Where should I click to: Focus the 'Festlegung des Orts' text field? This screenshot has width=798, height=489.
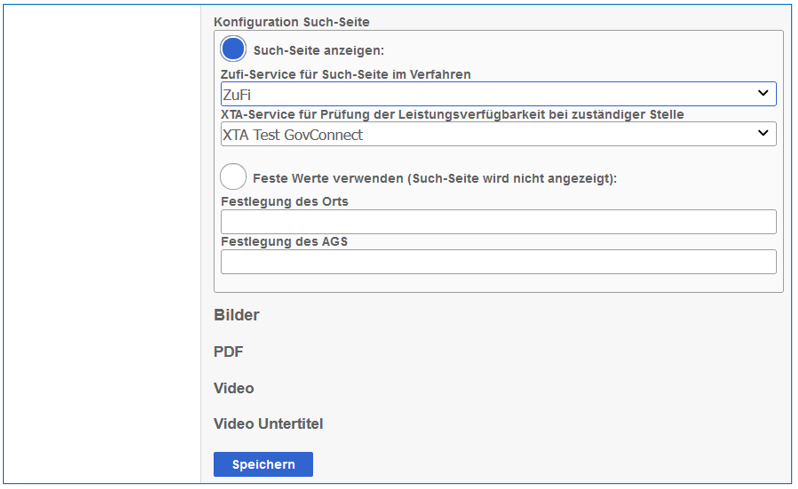click(x=498, y=221)
